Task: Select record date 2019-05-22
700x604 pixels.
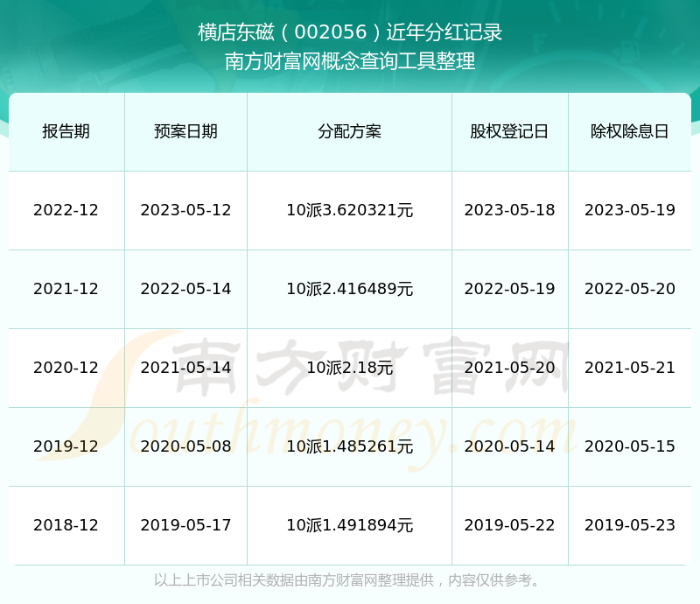Action: pos(509,525)
